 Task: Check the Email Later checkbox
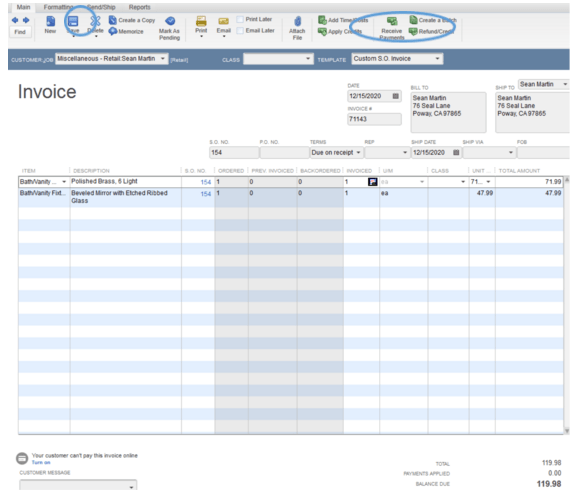tap(240, 31)
